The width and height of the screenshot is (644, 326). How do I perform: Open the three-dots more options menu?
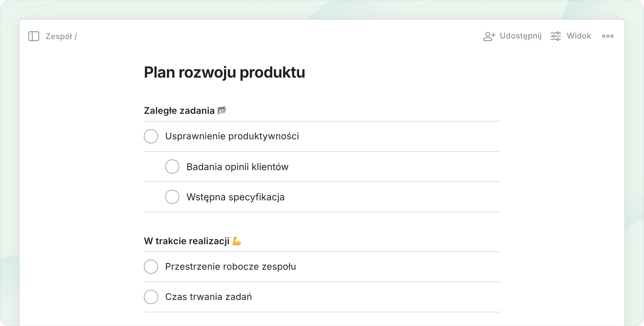608,36
